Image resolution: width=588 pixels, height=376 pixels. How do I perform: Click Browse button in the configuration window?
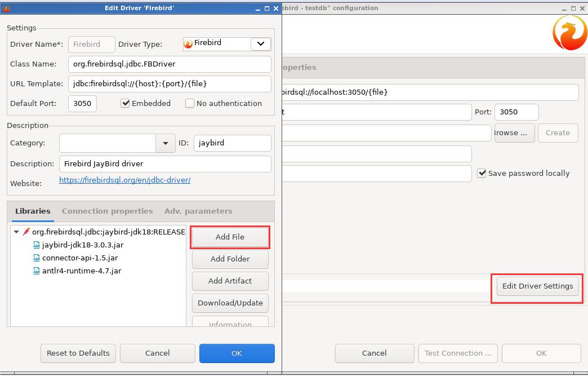tap(514, 133)
